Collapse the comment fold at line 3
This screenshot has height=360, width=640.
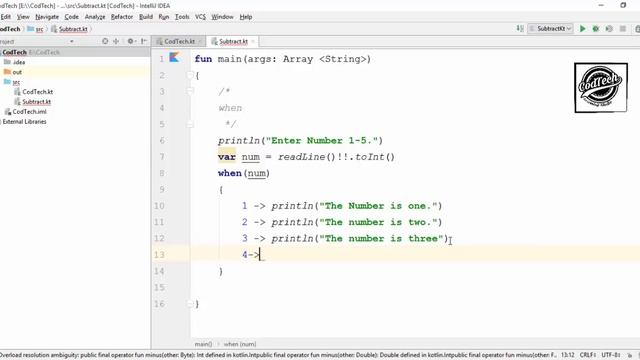pos(190,91)
